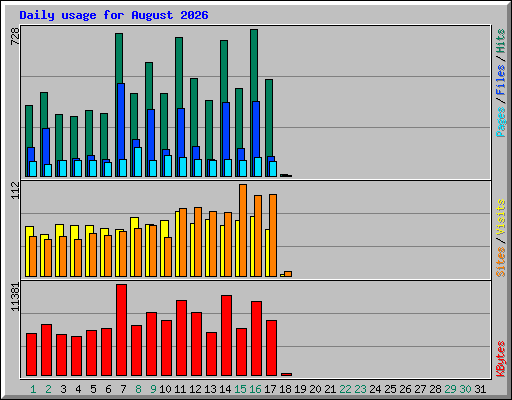512x400 pixels.
Task: Click the green hits bar for day 11
Action: point(179,73)
